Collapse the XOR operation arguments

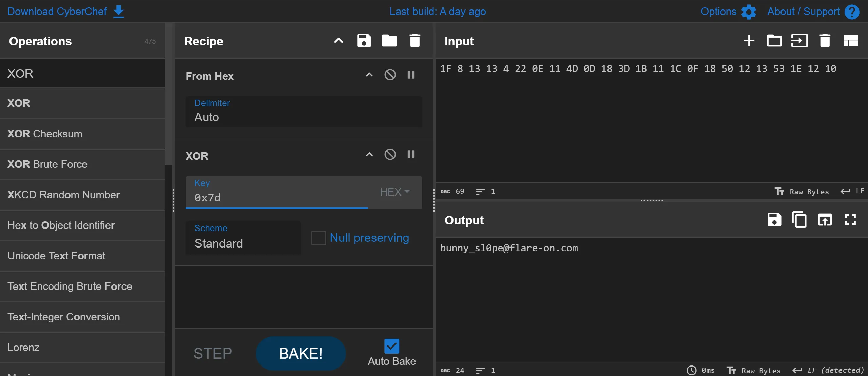[369, 155]
